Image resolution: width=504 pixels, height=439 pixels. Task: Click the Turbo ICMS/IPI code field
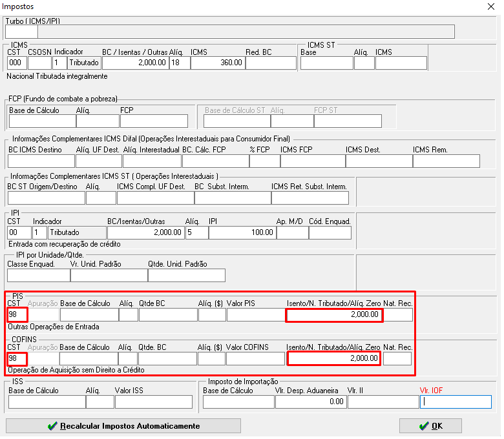pos(21,32)
